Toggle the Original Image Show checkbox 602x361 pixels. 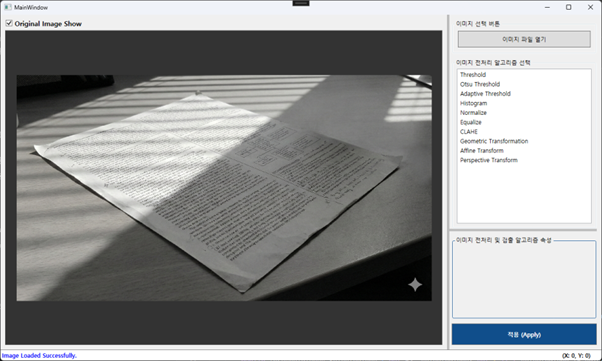pos(9,23)
